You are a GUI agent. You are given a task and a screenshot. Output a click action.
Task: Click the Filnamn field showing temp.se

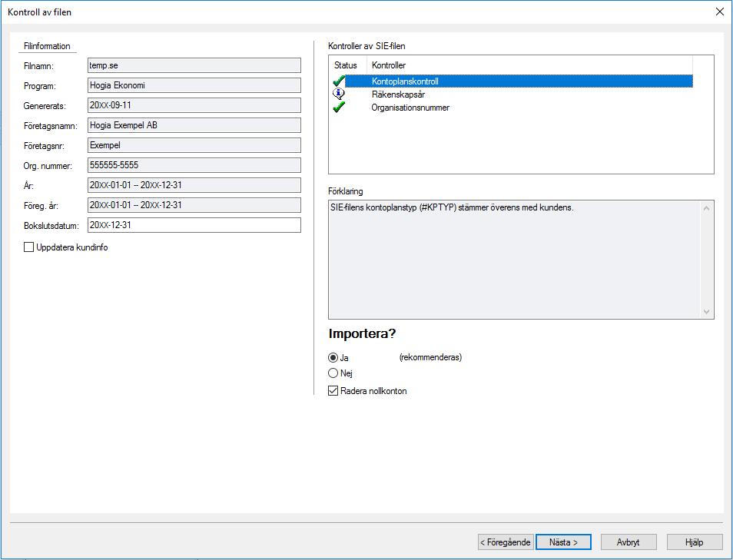(194, 65)
